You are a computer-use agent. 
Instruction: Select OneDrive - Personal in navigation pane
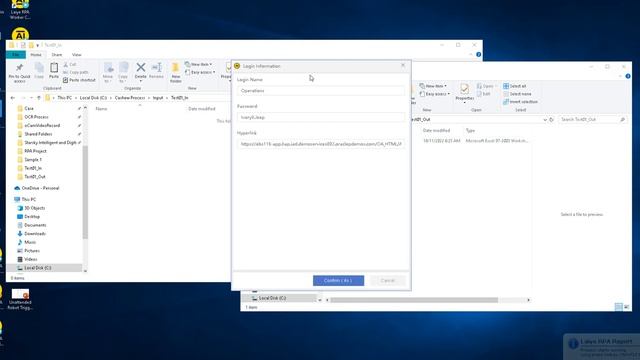click(x=40, y=188)
